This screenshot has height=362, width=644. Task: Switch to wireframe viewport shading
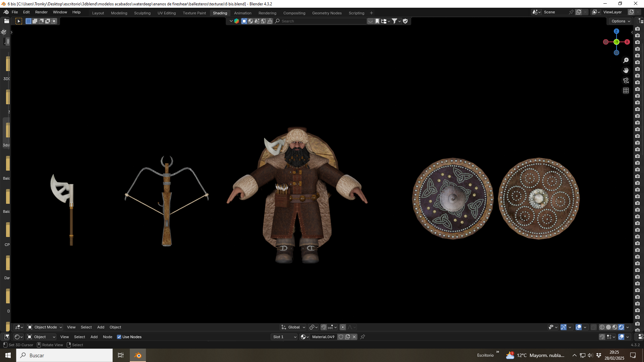click(602, 327)
